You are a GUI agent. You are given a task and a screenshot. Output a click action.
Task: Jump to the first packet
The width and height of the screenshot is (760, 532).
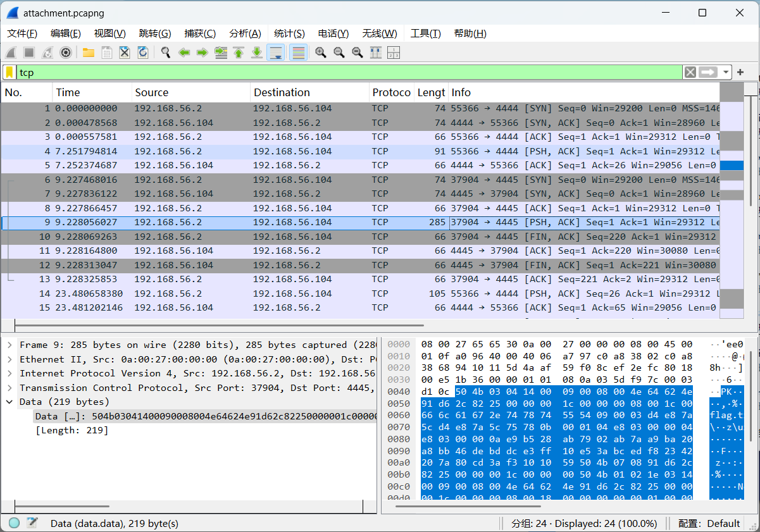(239, 53)
